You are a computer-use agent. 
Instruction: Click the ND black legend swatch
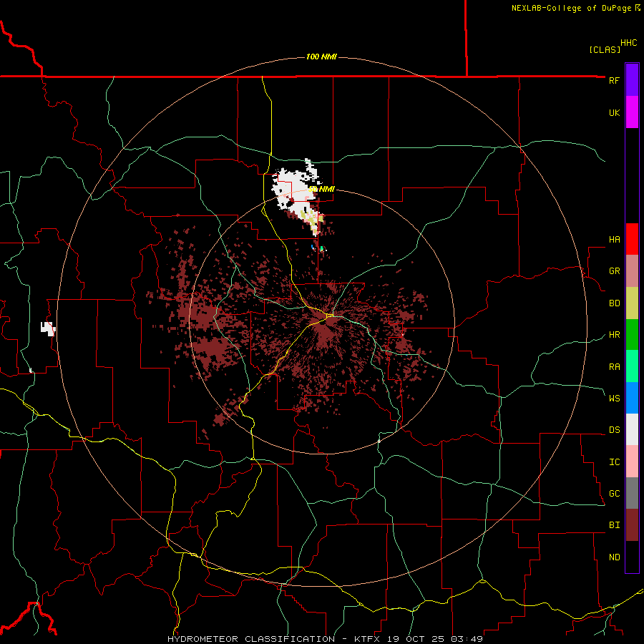pyautogui.click(x=632, y=557)
